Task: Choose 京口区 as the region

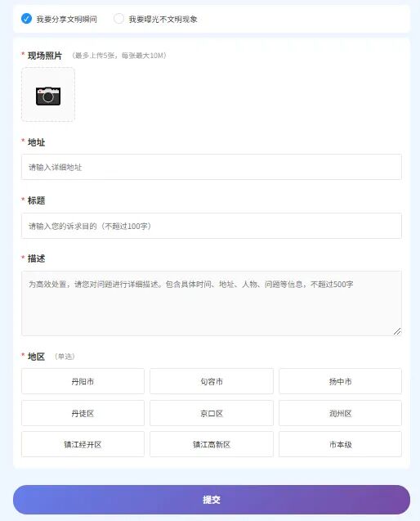Action: point(212,413)
